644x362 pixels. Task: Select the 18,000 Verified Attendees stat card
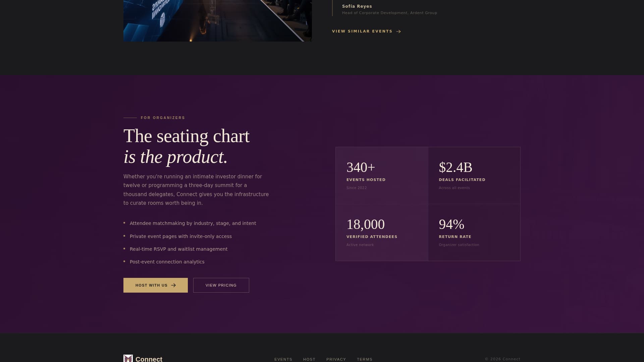(x=382, y=232)
